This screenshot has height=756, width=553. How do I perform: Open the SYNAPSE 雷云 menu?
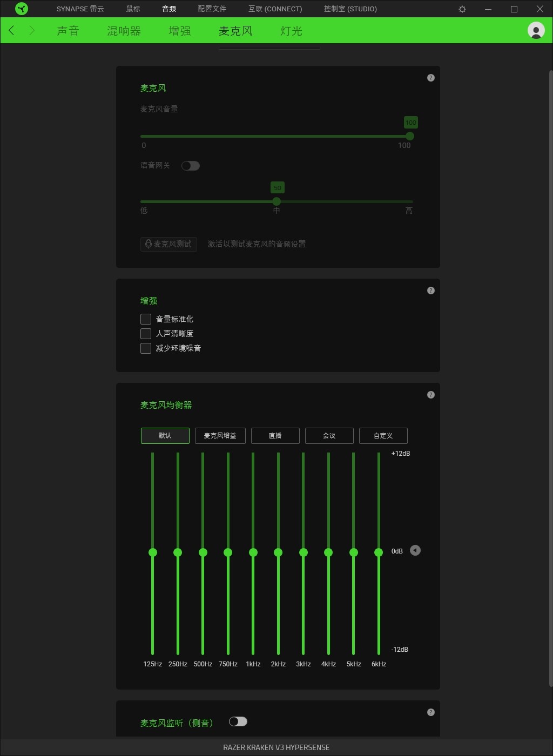(80, 9)
